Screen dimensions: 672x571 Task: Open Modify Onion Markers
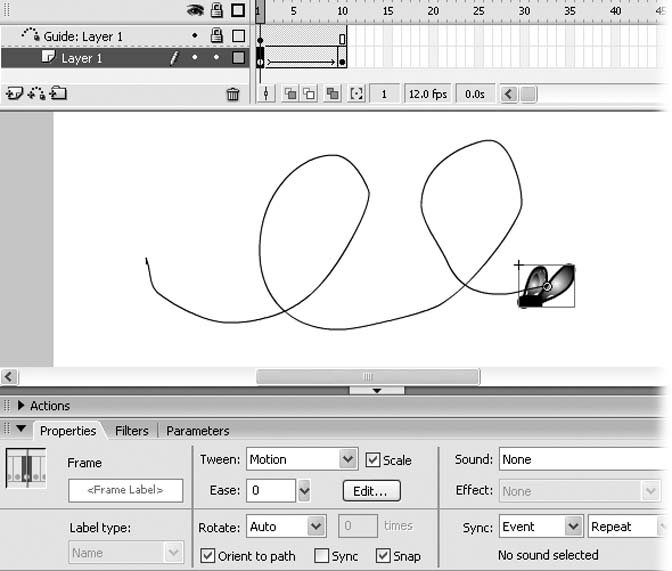[355, 94]
